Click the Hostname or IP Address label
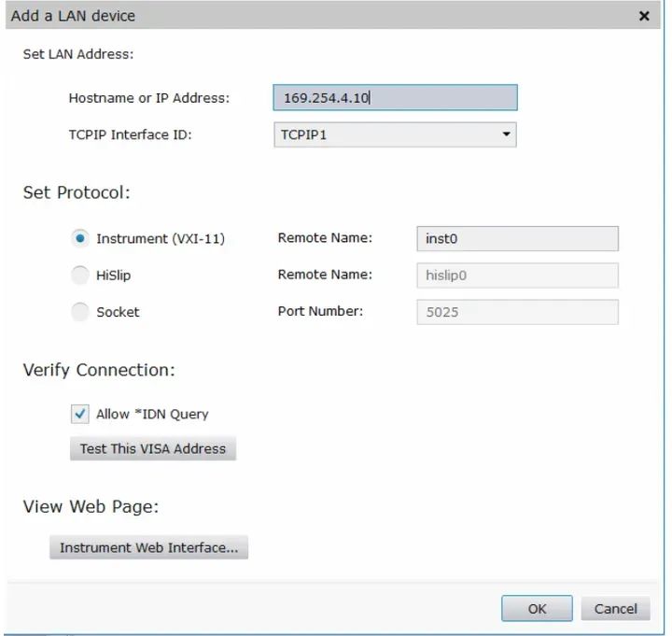This screenshot has height=636, width=672. coord(148,98)
